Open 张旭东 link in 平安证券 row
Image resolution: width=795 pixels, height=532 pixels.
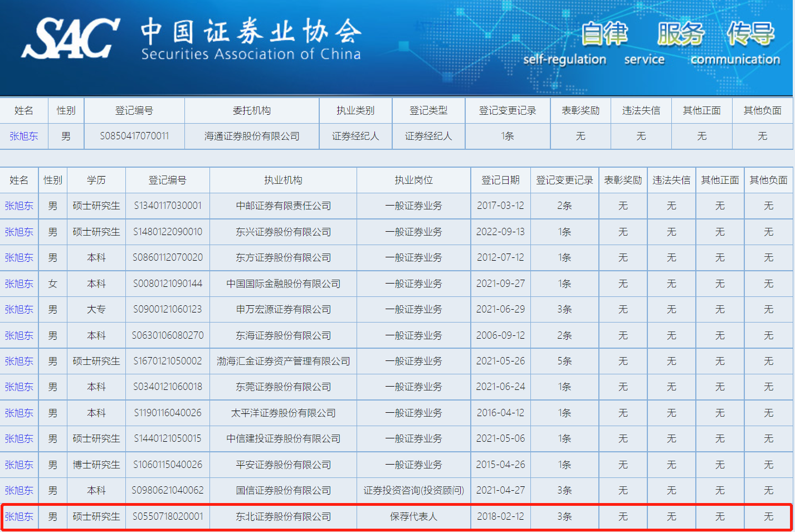click(x=19, y=465)
